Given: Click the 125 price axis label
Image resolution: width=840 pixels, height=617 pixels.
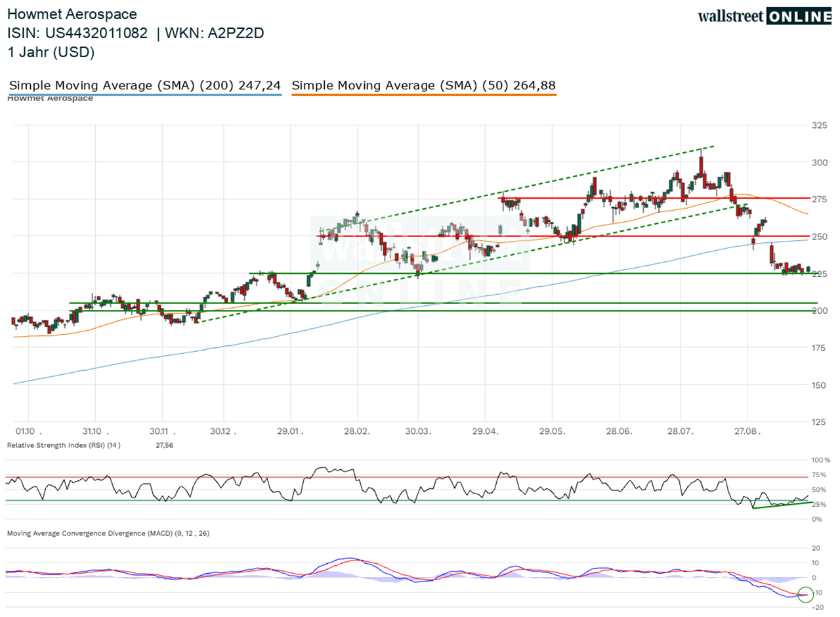Looking at the screenshot, I should coord(820,422).
